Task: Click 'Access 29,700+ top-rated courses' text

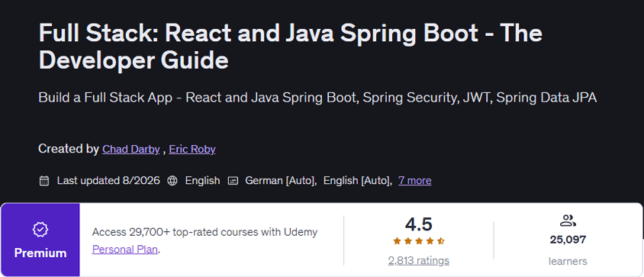Action: tap(205, 232)
